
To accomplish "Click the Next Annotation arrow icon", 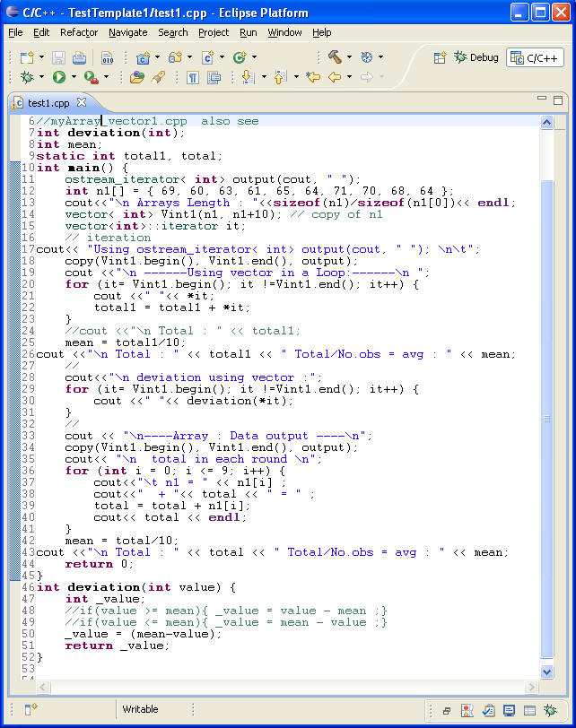I will 248,77.
